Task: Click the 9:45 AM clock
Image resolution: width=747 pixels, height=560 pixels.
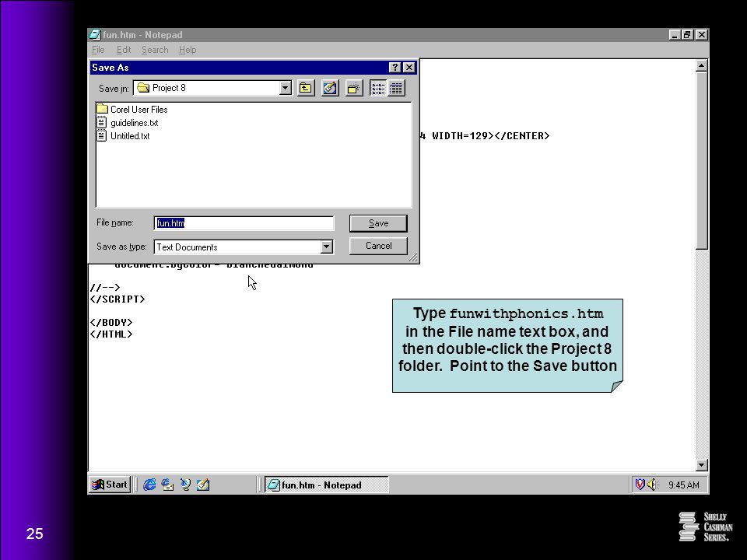Action: [x=684, y=485]
